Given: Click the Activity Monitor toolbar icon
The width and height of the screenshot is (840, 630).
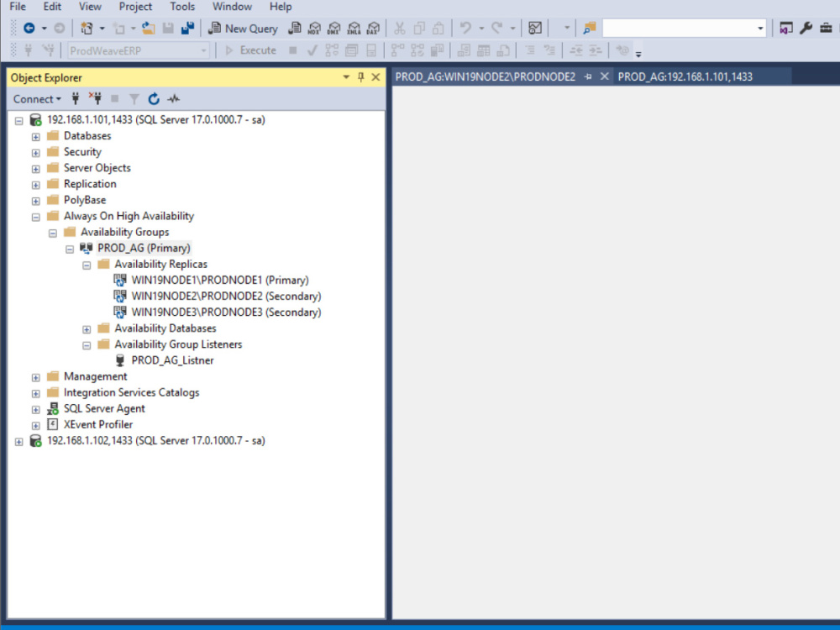Looking at the screenshot, I should (x=534, y=28).
